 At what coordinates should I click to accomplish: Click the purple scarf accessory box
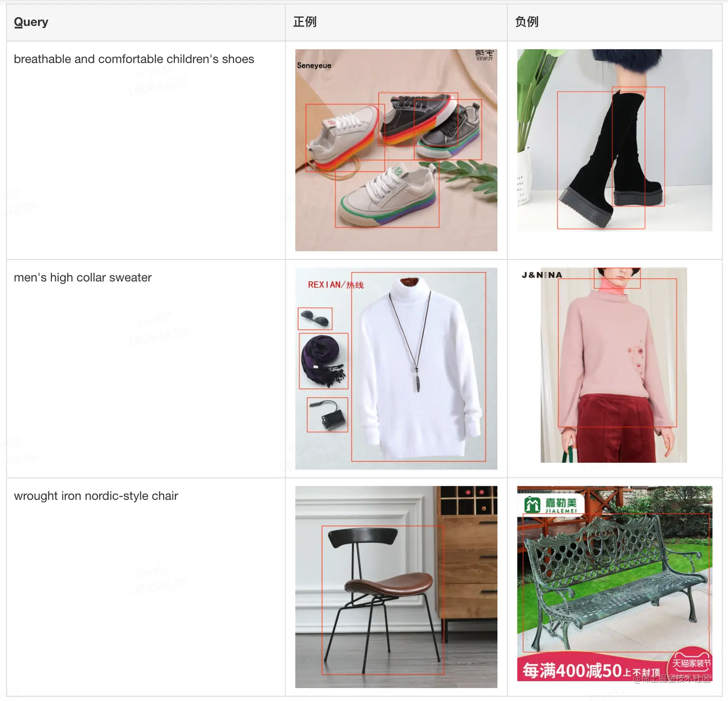tap(324, 361)
